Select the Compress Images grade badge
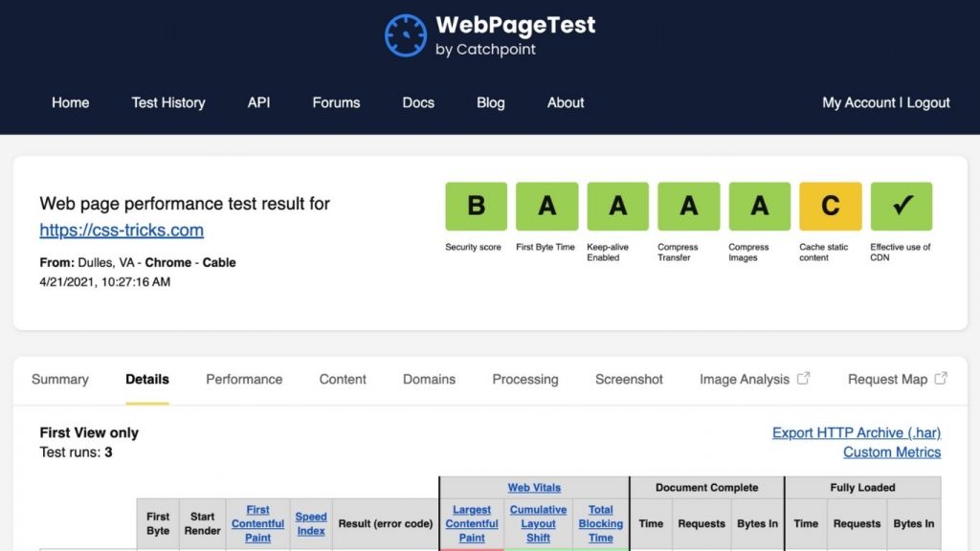Viewport: 980px width, 551px height. point(759,206)
